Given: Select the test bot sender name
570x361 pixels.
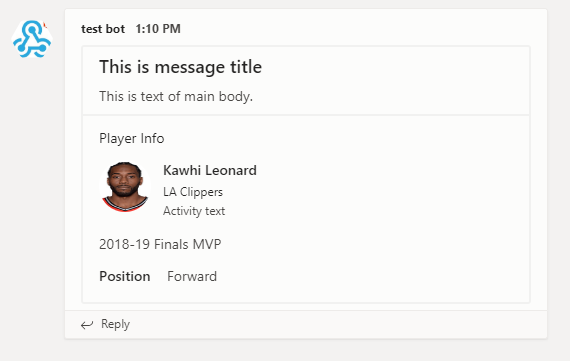Looking at the screenshot, I should pyautogui.click(x=103, y=29).
